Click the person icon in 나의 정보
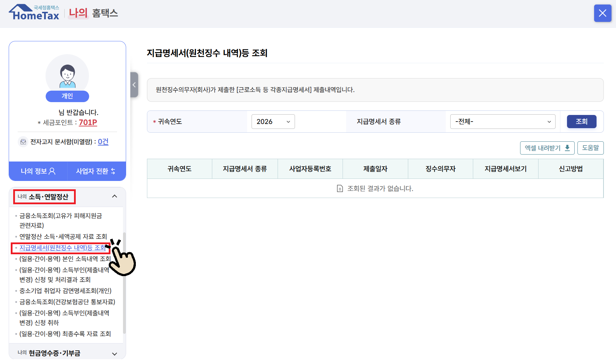Image resolution: width=616 pixels, height=364 pixels. pos(52,171)
